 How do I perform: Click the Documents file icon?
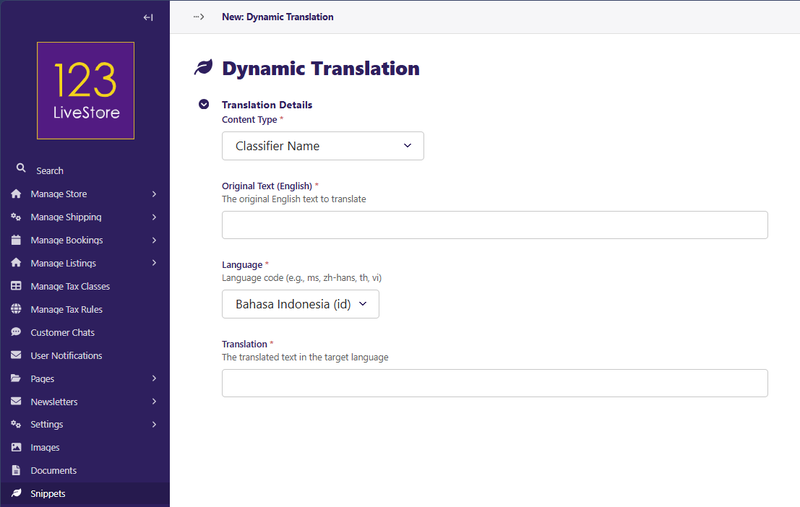click(16, 470)
